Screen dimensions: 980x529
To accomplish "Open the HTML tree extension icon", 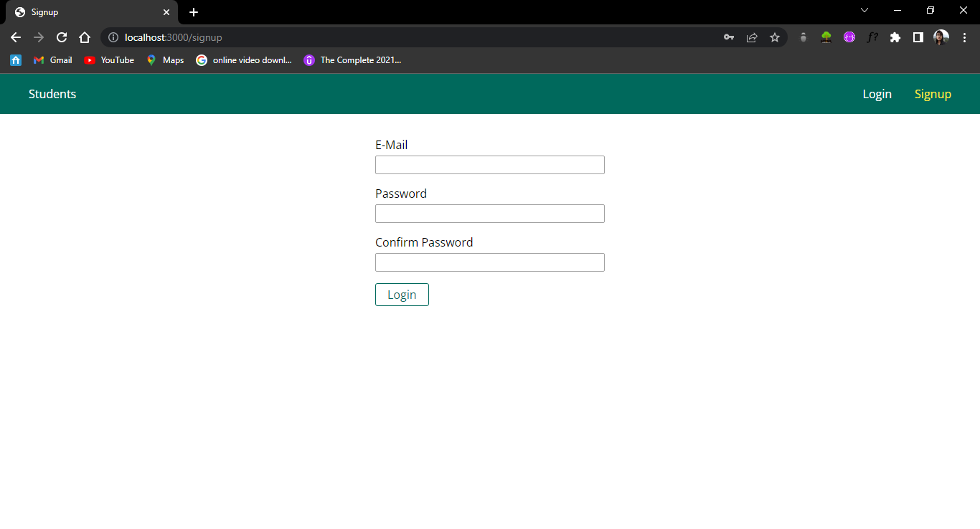I will (826, 37).
